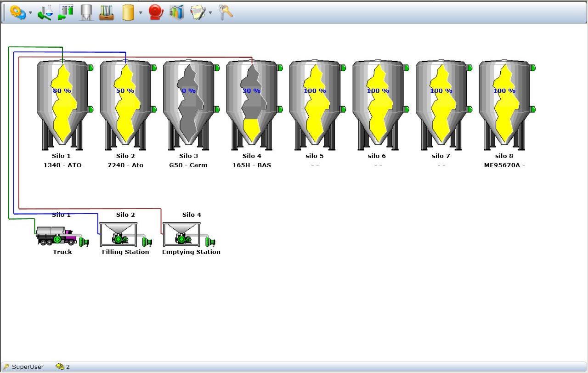Expand dropdown arrow beside notes icon
This screenshot has height=373, width=588.
pos(210,13)
